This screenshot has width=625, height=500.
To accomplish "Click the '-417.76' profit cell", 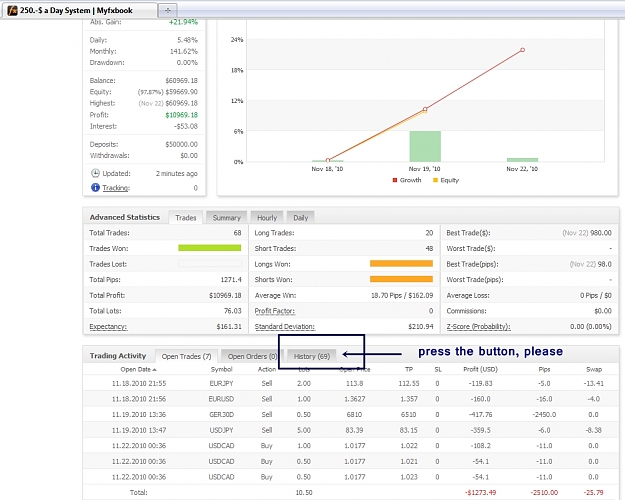I will click(x=480, y=415).
